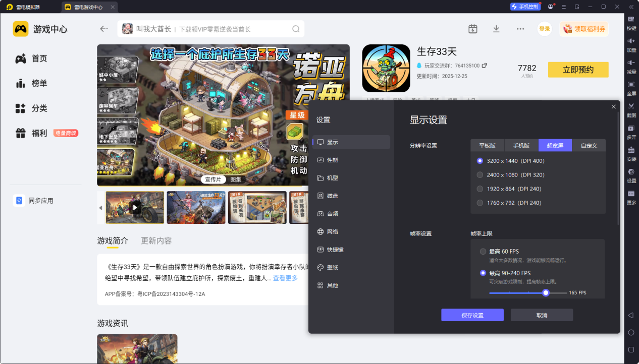639x364 pixels.
Task: Copy the player group number 764135100
Action: (485, 66)
